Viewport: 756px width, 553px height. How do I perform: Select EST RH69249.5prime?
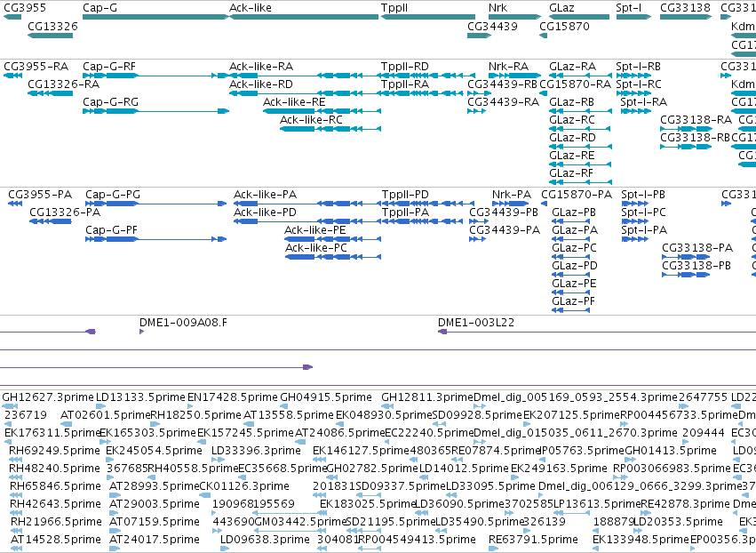point(54,451)
